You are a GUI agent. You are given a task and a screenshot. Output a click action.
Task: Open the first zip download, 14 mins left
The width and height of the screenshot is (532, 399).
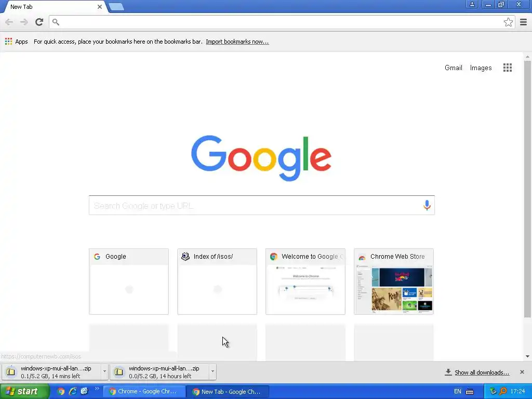[51, 372]
